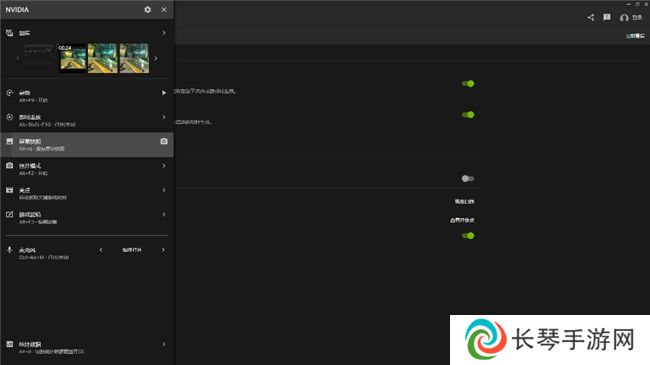Open the Highlights row label
Viewport: 650px width, 365px height.
[x=24, y=190]
